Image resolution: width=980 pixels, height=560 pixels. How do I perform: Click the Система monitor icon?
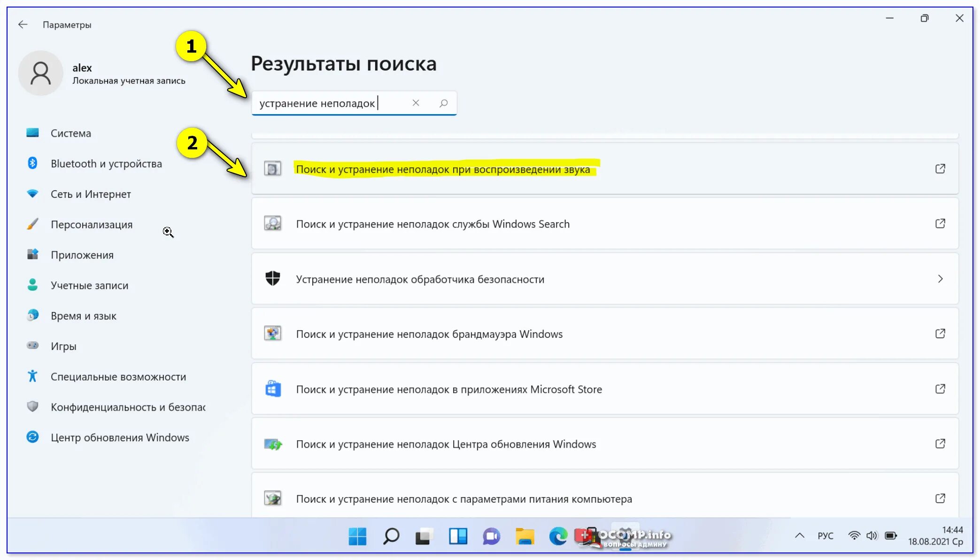[x=32, y=132]
